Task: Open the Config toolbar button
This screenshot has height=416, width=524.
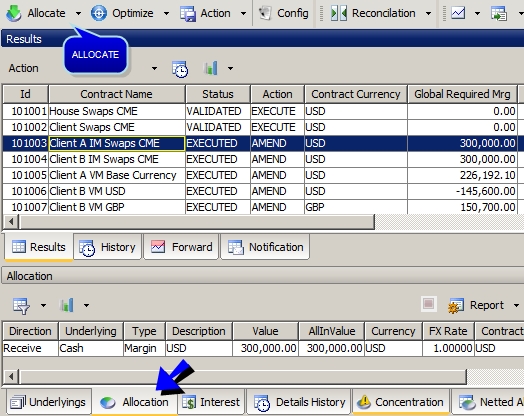Action: (x=284, y=13)
